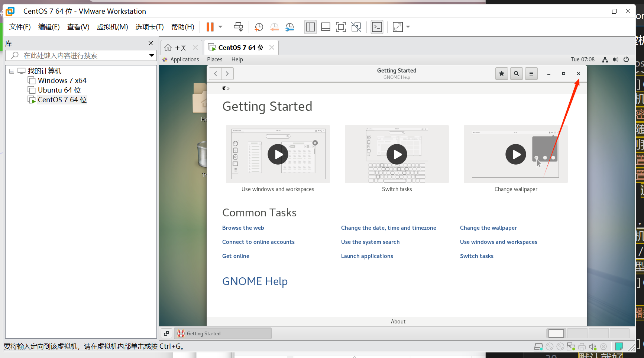644x358 pixels.
Task: Open the snapshot manager icon
Action: tap(289, 27)
